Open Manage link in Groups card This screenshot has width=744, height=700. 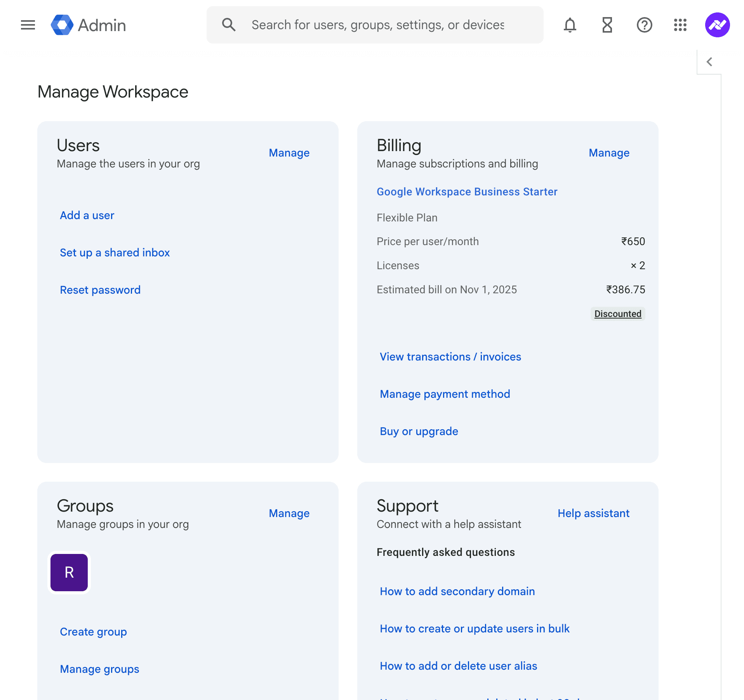(x=289, y=513)
